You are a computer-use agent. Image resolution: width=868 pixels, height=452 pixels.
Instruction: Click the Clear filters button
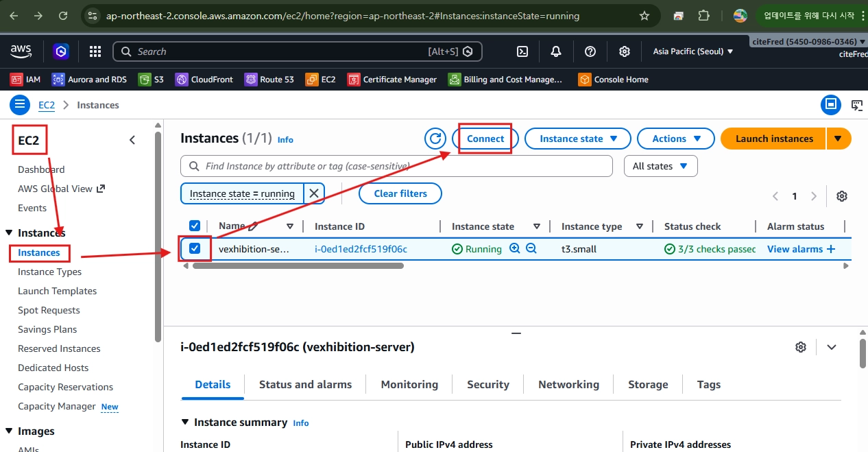(400, 193)
